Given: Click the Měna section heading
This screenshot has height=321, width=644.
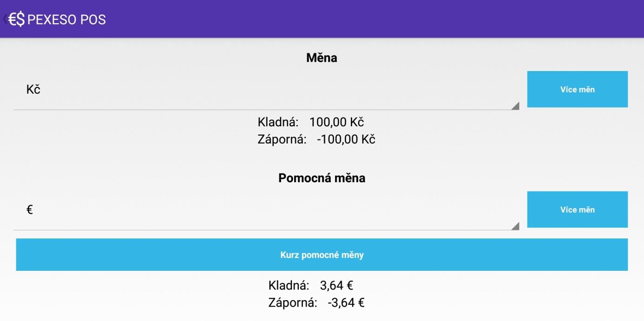Looking at the screenshot, I should [x=322, y=58].
